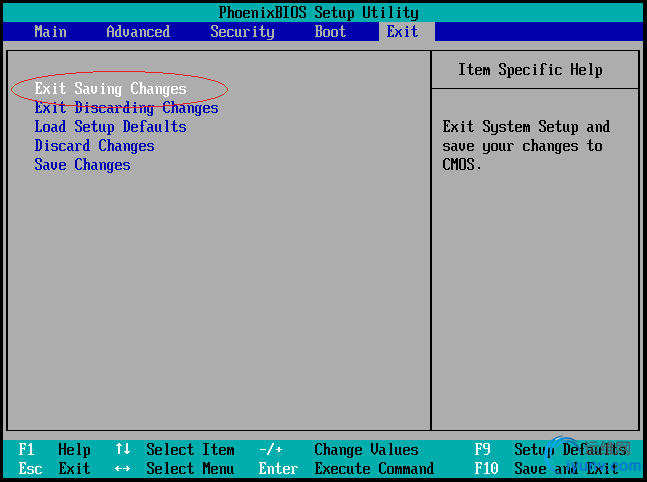Click the F9 Setup Defaults hint
Image resolution: width=647 pixels, height=482 pixels.
(550, 449)
